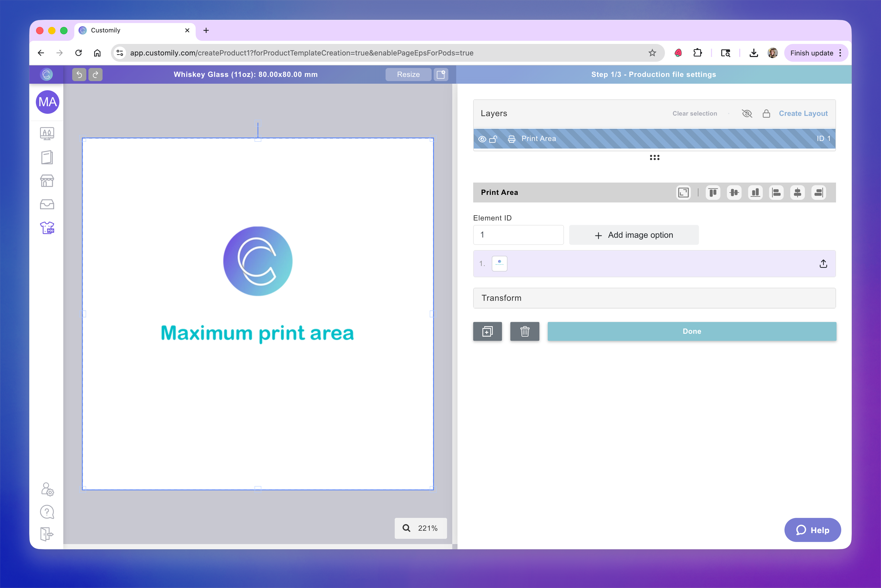Toggle hide-all eye icon beside Clear selection

click(747, 113)
